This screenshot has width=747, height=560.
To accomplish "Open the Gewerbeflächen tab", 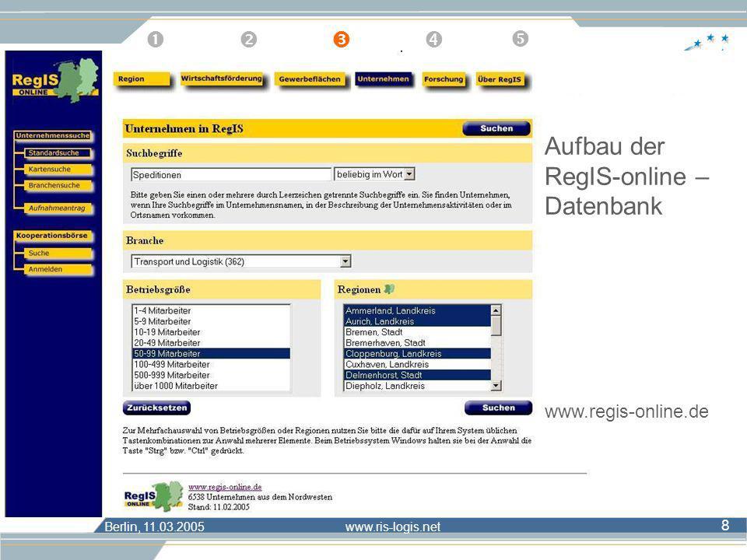I will pos(310,79).
